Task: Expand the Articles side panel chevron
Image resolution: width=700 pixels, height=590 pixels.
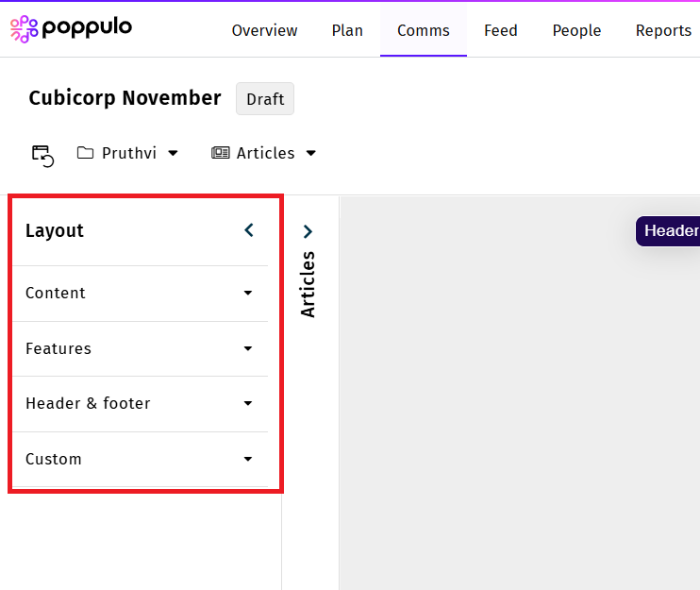Action: click(x=308, y=231)
